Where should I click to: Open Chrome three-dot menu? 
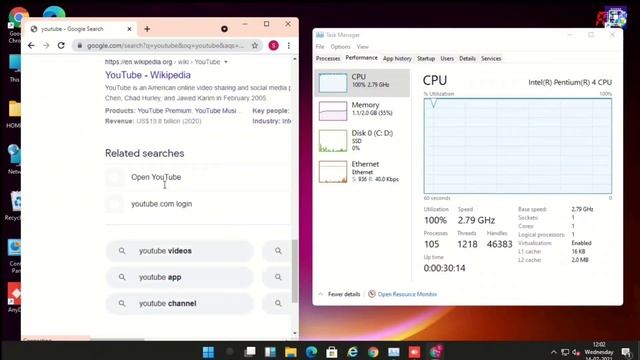289,45
